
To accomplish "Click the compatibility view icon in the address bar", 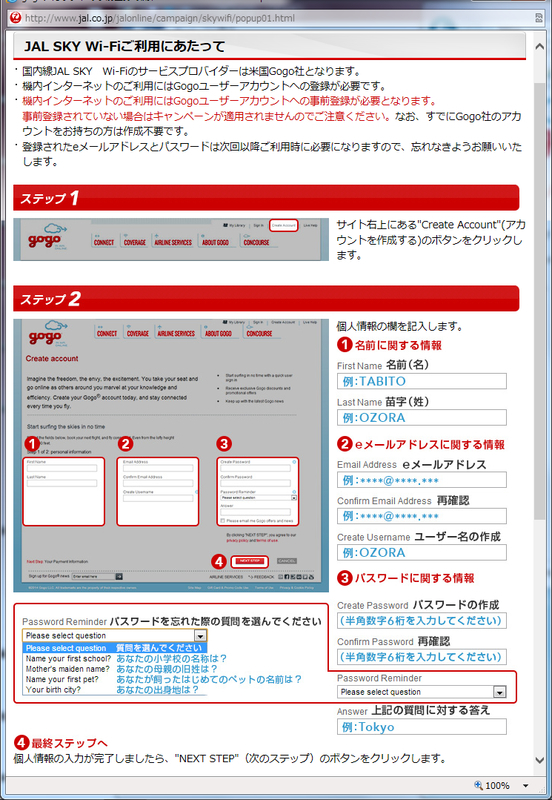I will (539, 18).
